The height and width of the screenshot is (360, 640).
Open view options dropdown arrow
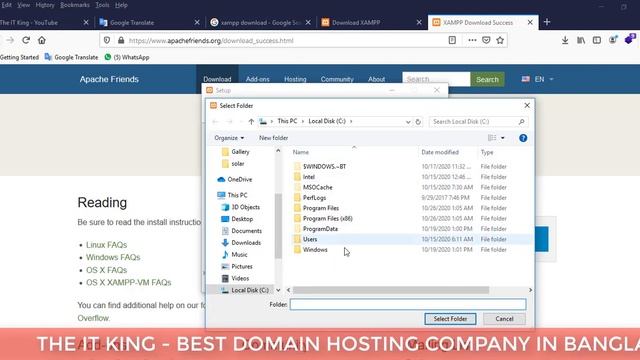[502, 138]
